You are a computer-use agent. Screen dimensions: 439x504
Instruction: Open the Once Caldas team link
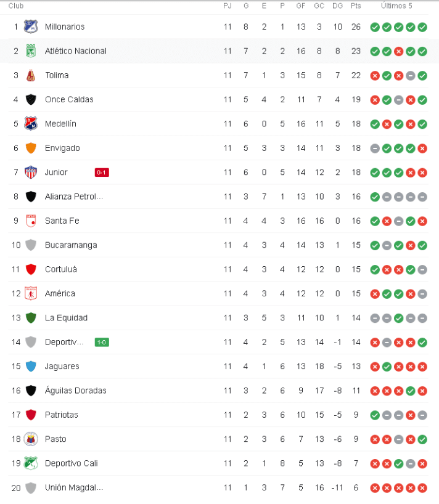[69, 100]
